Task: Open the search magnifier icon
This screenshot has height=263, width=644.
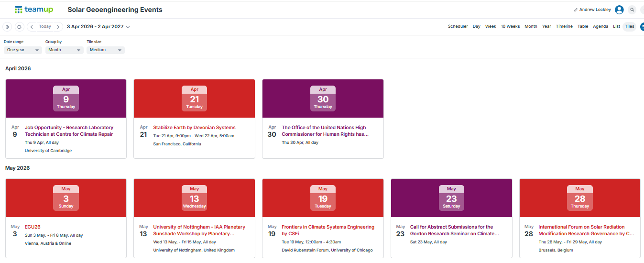Action: (632, 10)
